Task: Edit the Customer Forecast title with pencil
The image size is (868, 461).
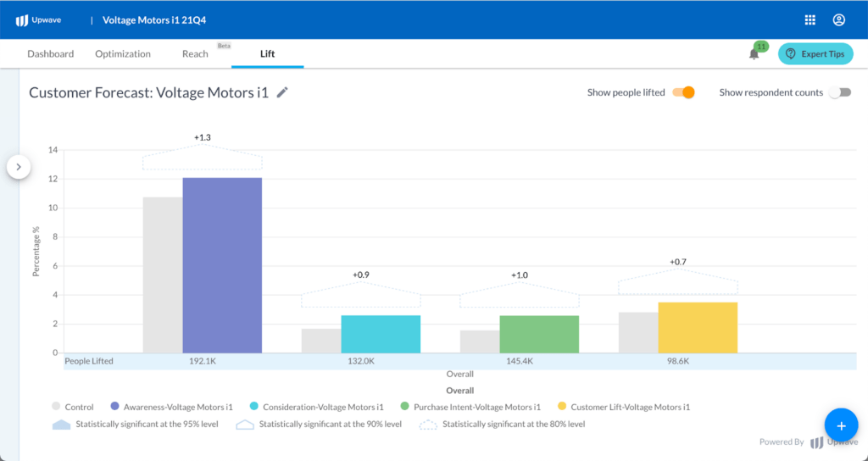Action: pos(282,92)
